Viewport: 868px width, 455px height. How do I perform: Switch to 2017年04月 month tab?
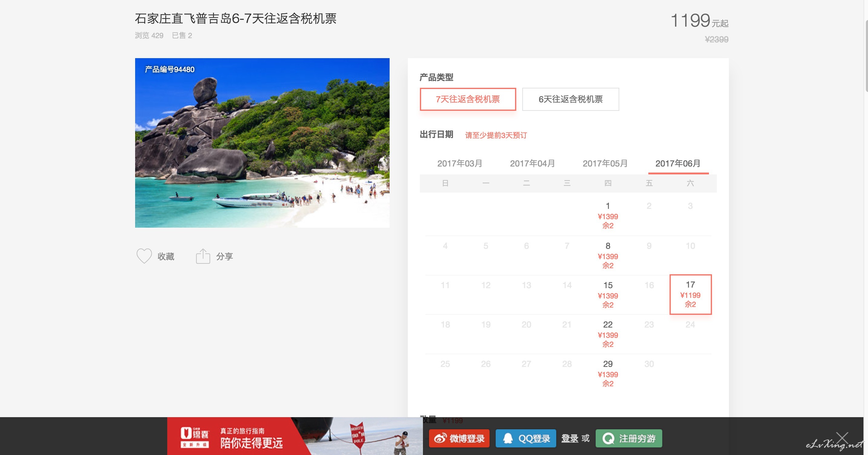(532, 164)
